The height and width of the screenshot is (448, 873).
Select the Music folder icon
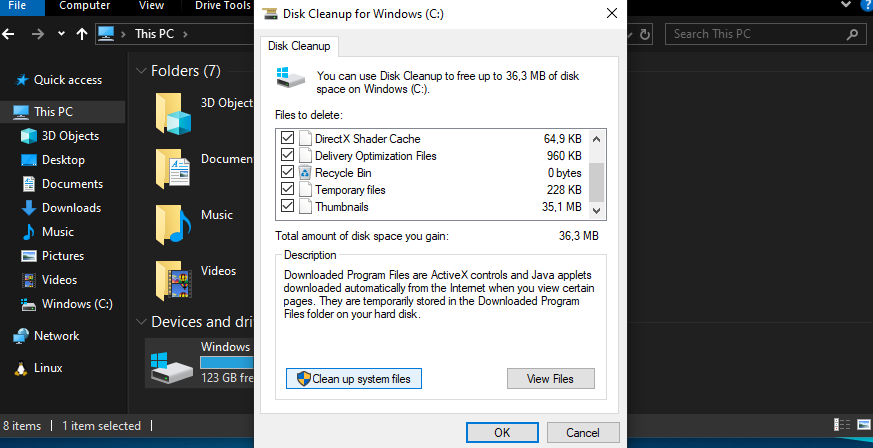click(x=173, y=225)
